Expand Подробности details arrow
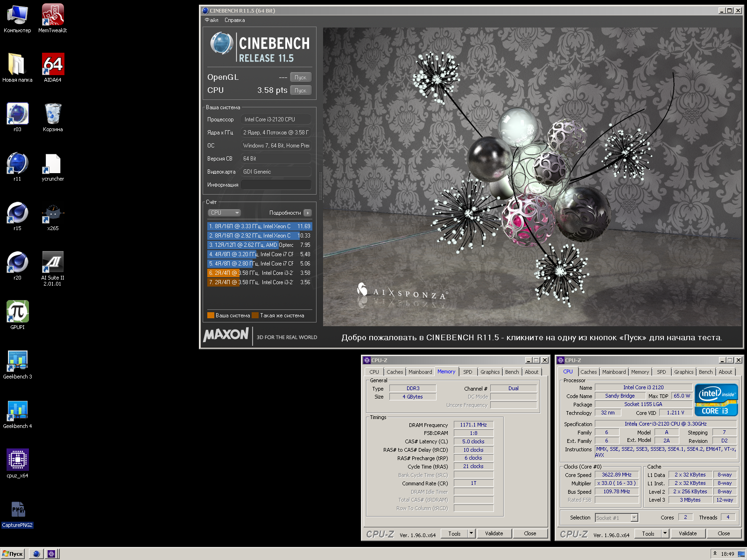Screen dimensions: 747x560 (x=308, y=213)
